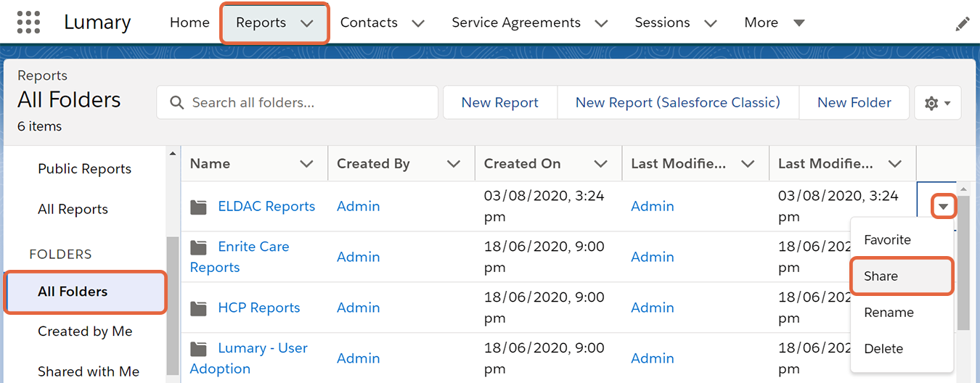Click the HCP Reports folder icon
Screen dimensions: 980x383
(x=198, y=308)
